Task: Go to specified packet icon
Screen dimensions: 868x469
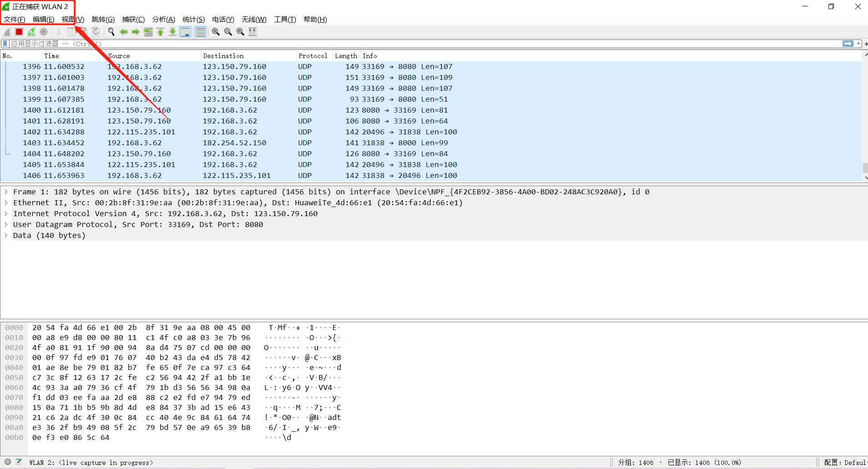Action: 148,32
